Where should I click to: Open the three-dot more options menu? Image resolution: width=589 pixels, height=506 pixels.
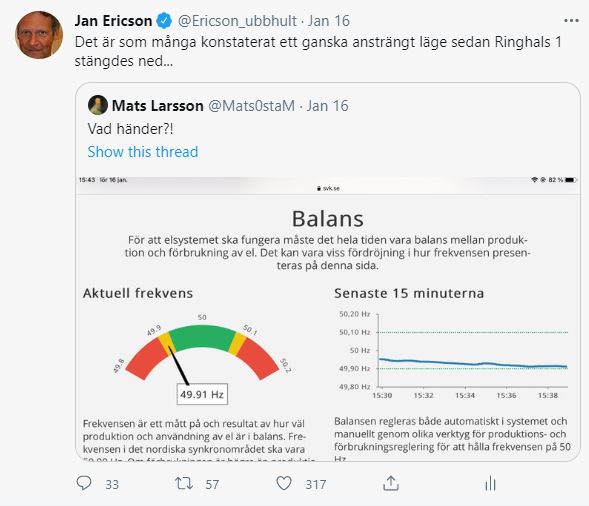(571, 21)
